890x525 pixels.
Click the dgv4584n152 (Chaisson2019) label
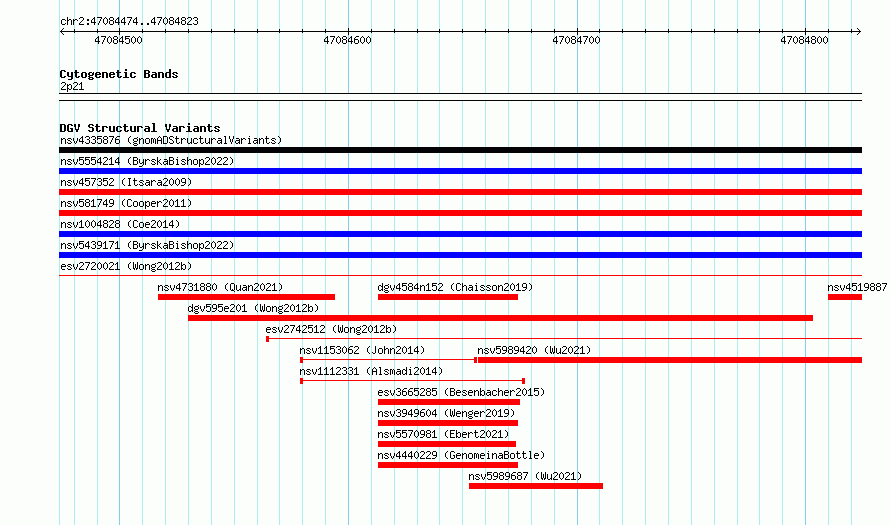455,287
